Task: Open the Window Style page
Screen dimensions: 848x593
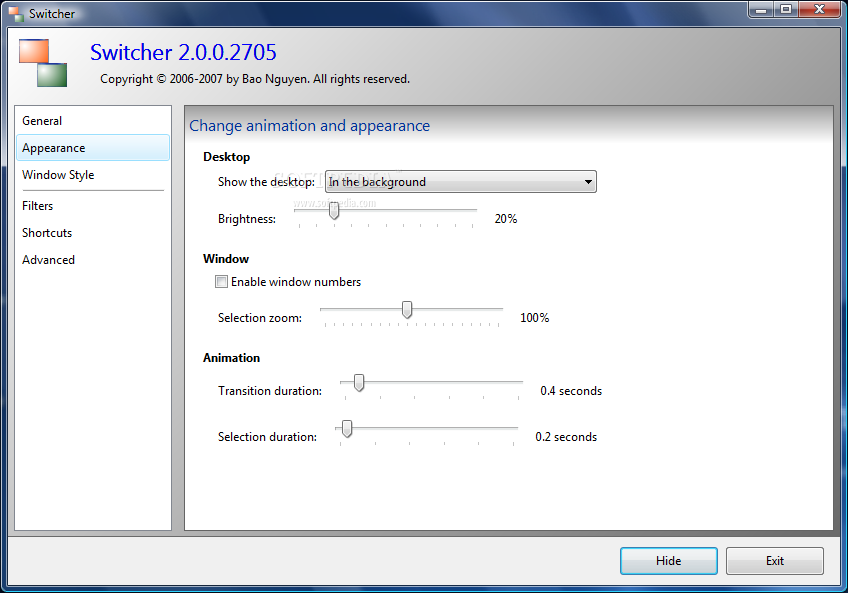Action: (92, 175)
